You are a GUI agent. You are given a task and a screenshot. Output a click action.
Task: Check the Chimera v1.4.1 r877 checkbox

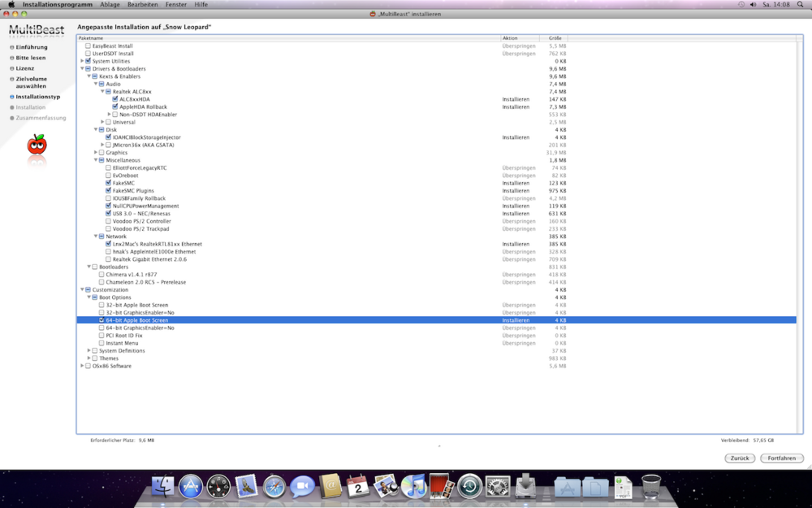click(x=101, y=275)
